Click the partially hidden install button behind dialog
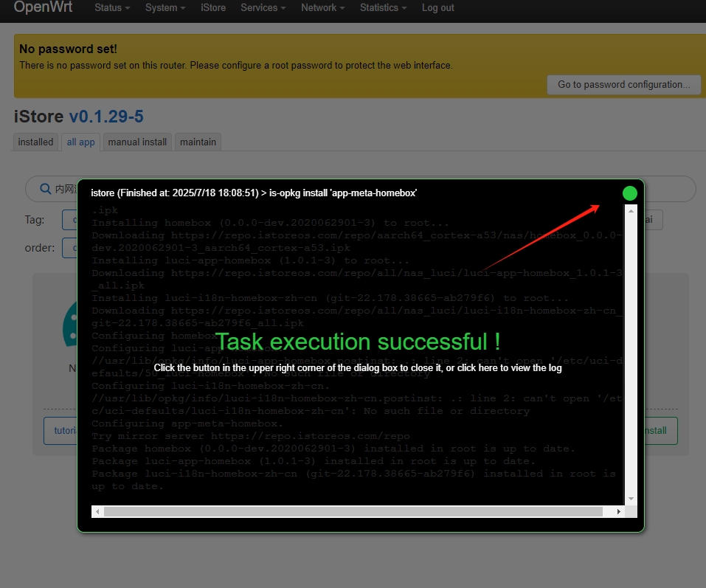706x588 pixels. coord(660,431)
